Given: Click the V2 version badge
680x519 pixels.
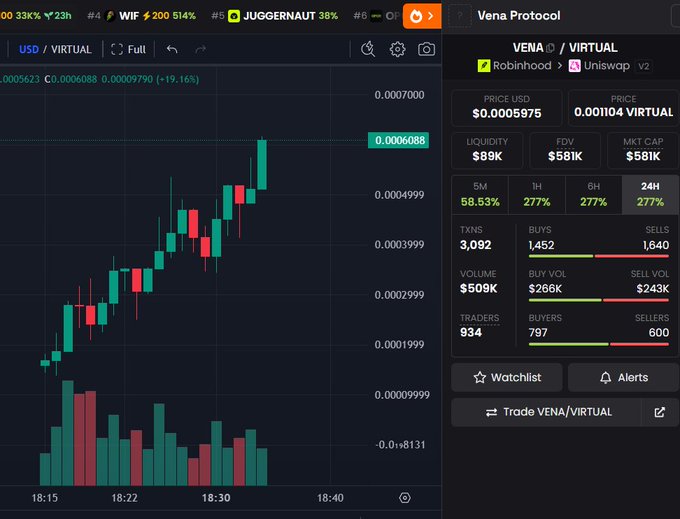Looking at the screenshot, I should [644, 66].
